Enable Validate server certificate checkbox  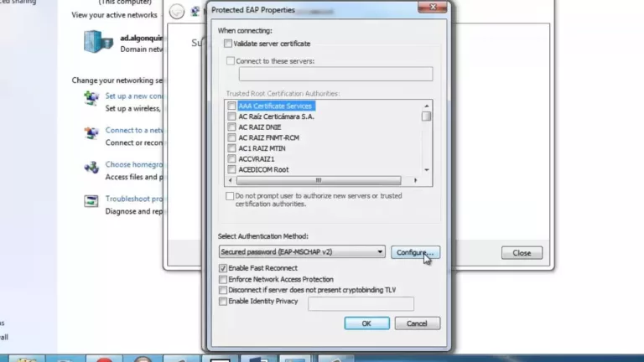(x=228, y=44)
